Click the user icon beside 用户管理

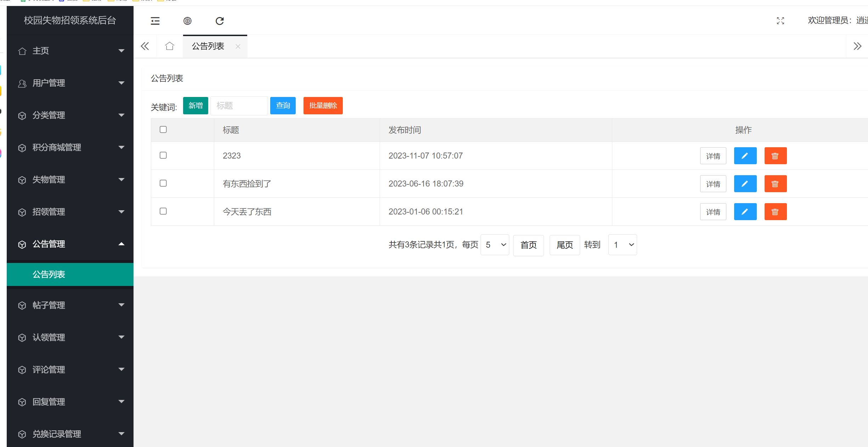[22, 83]
